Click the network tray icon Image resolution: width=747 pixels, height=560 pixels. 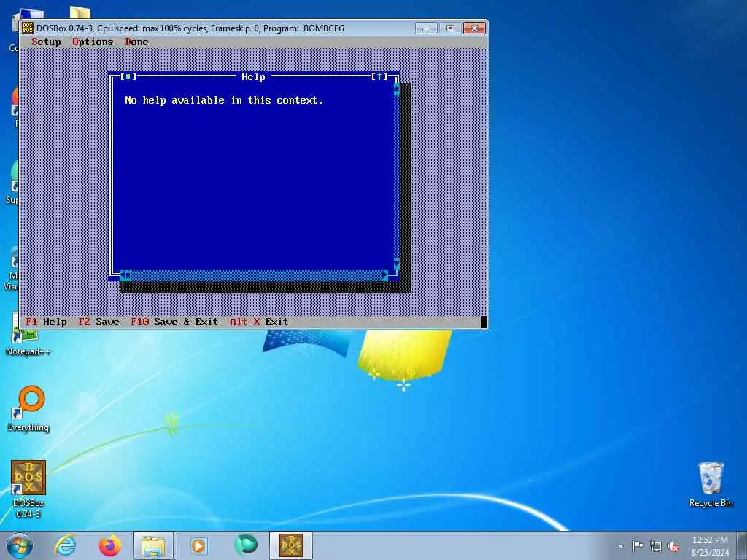(656, 547)
